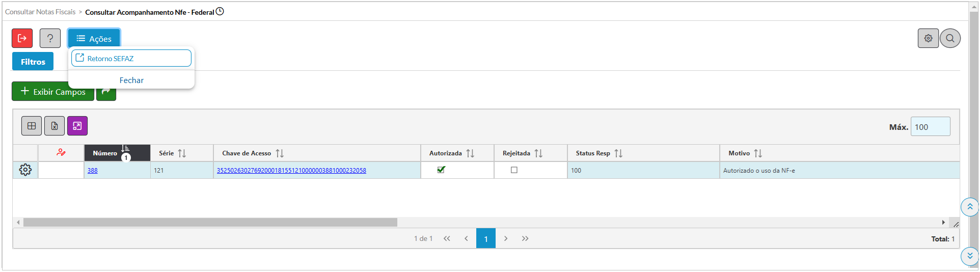Image resolution: width=980 pixels, height=272 pixels.
Task: Click the purple expand-table icon
Action: pos(77,126)
